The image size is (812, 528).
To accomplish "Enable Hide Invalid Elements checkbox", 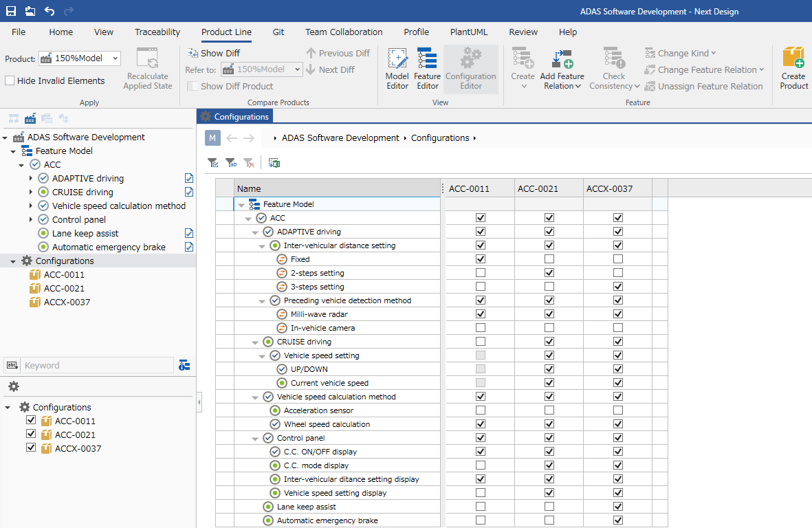I will click(x=10, y=80).
